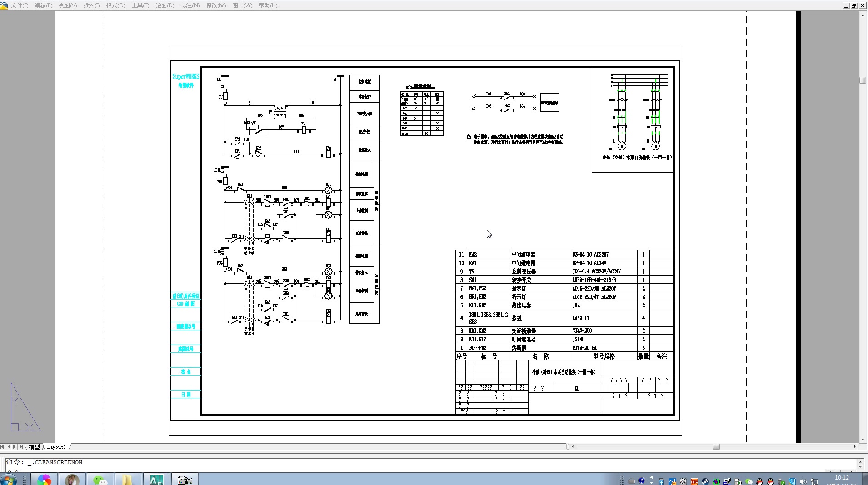Click the USB safely remove tray icon
Image resolution: width=868 pixels, height=485 pixels.
661,481
